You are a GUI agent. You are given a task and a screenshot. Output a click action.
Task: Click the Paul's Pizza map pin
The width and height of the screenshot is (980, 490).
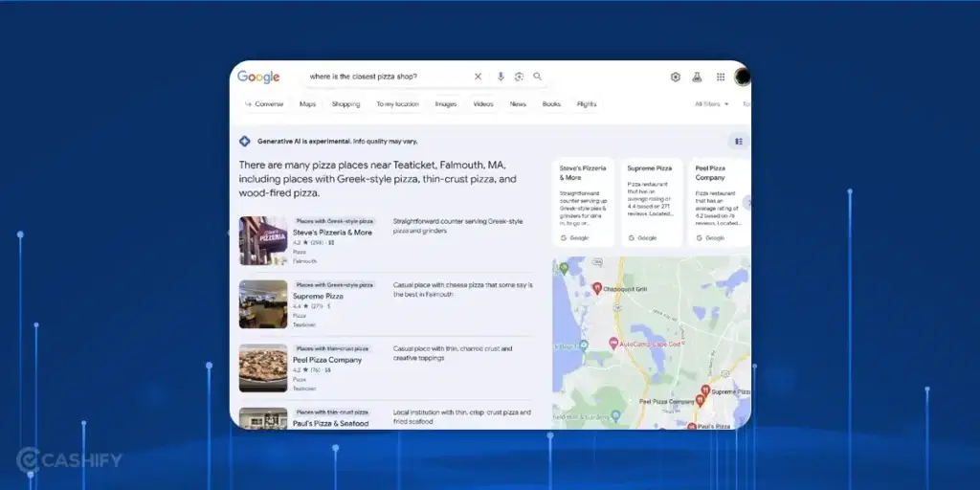691,426
